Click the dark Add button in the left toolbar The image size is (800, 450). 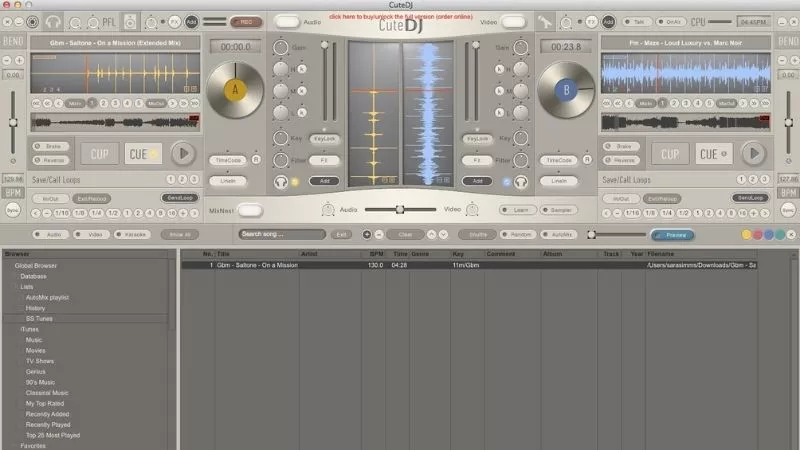pyautogui.click(x=191, y=22)
